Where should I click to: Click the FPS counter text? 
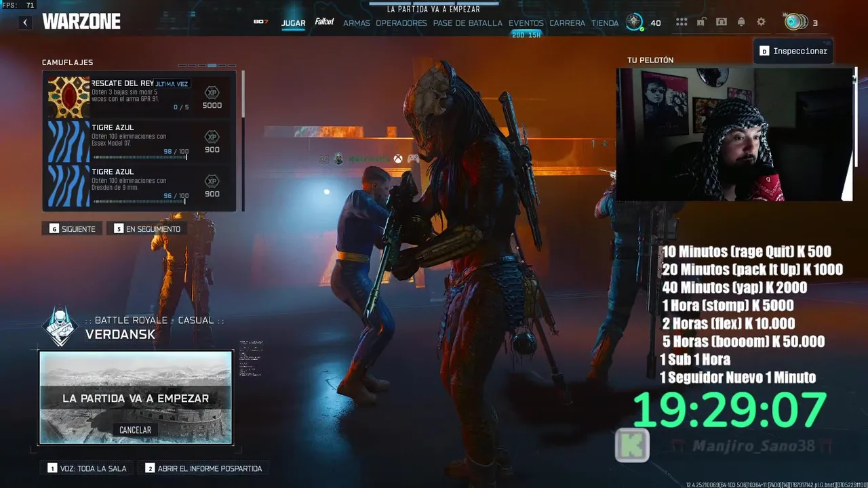click(x=18, y=5)
